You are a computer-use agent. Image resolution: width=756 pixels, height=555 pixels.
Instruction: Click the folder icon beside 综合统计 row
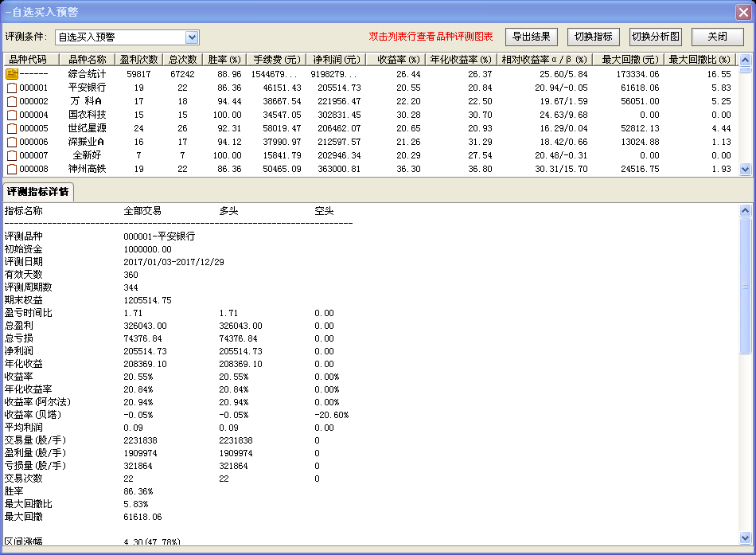click(11, 74)
